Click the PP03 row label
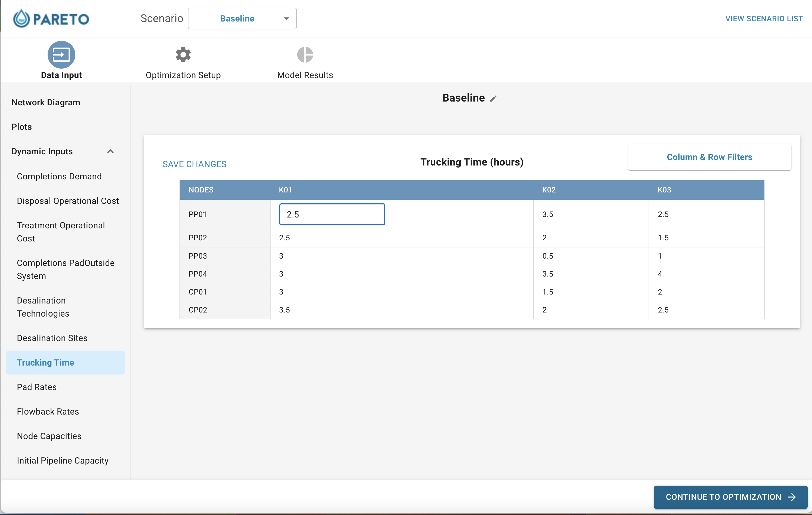Image resolution: width=812 pixels, height=515 pixels. coord(198,256)
